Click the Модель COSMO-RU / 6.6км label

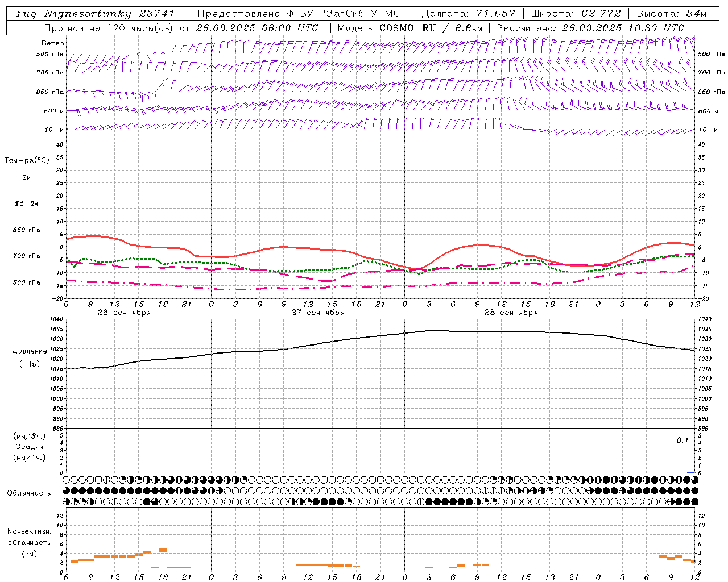(409, 27)
